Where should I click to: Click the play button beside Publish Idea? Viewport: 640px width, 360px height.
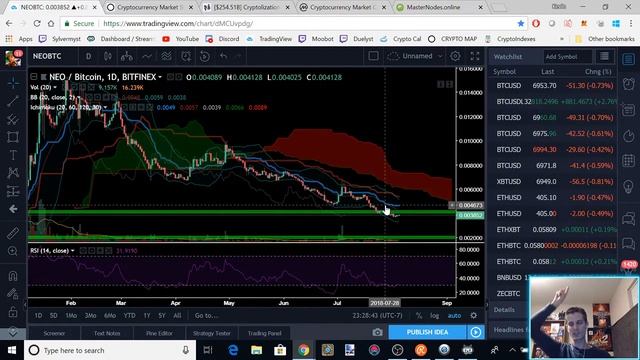tap(476, 332)
